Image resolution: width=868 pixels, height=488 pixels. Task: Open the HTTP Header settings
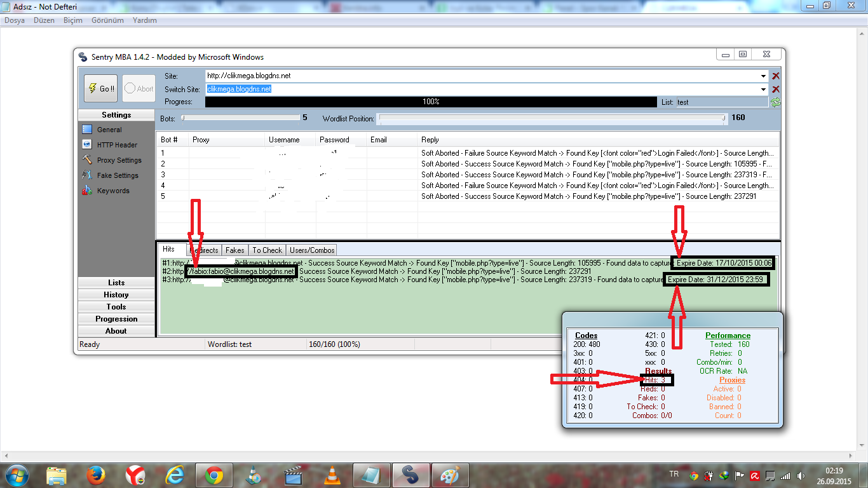coord(116,145)
